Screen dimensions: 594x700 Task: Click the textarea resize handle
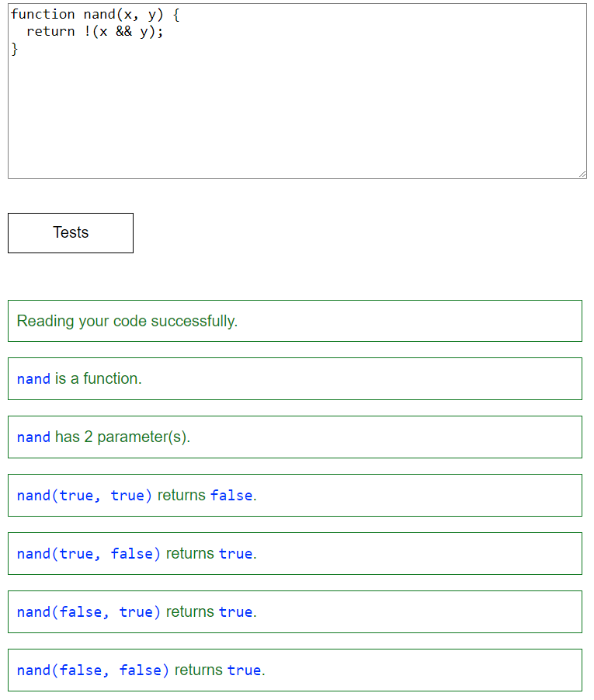click(582, 172)
